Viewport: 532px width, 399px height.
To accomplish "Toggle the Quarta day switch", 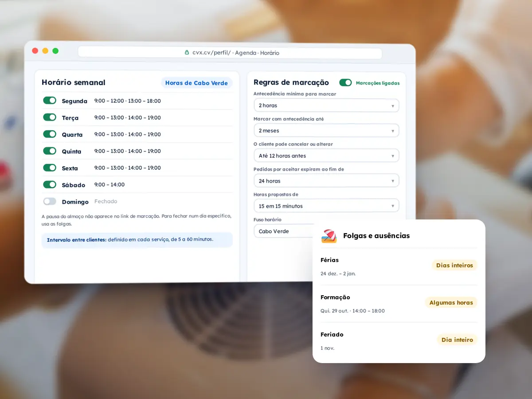I will coord(50,134).
